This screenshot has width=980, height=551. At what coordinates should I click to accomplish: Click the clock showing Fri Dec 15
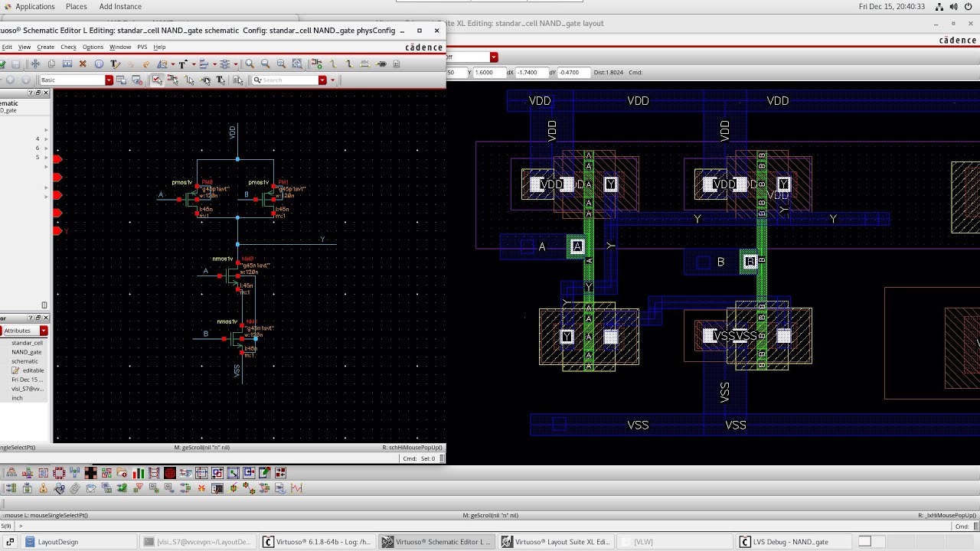coord(892,6)
